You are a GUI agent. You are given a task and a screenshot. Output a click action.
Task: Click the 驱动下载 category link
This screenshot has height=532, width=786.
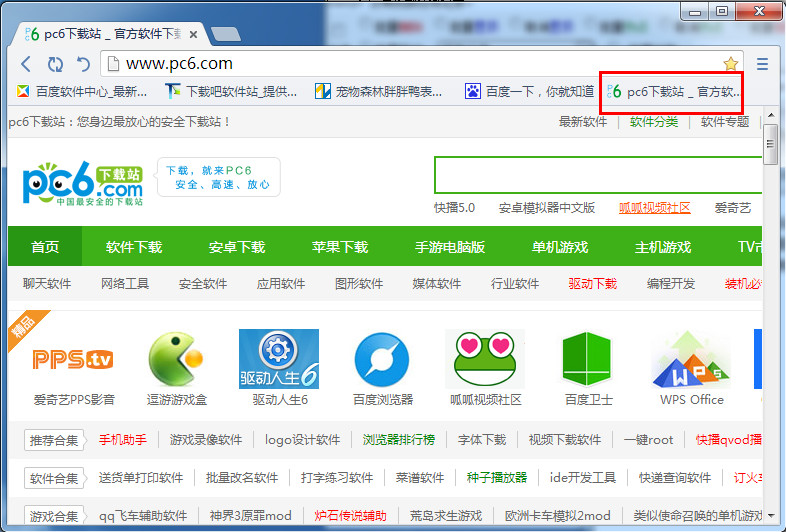(x=593, y=284)
